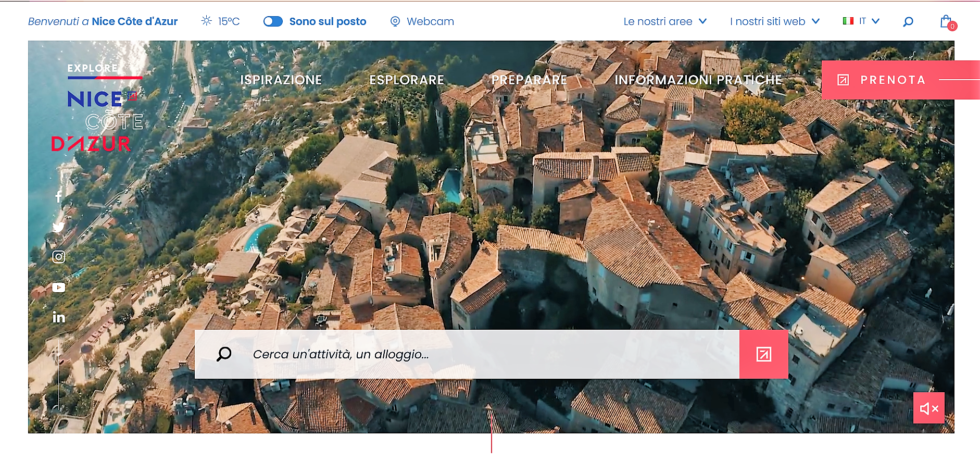Open the LinkedIn social link

point(59,317)
